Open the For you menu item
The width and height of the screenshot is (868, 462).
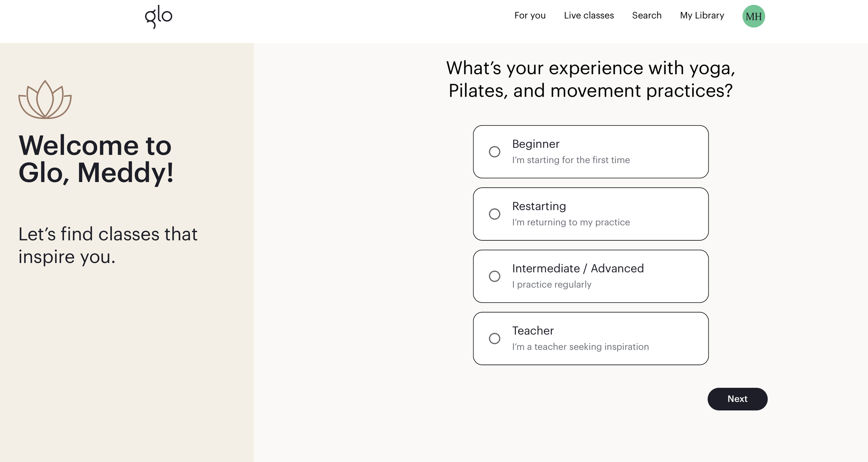(530, 16)
